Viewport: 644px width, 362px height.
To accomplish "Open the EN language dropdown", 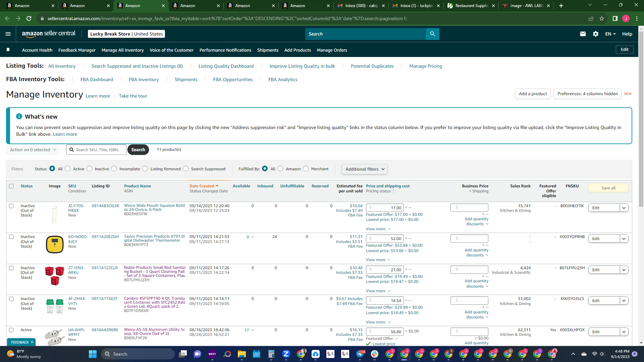I will pyautogui.click(x=610, y=34).
